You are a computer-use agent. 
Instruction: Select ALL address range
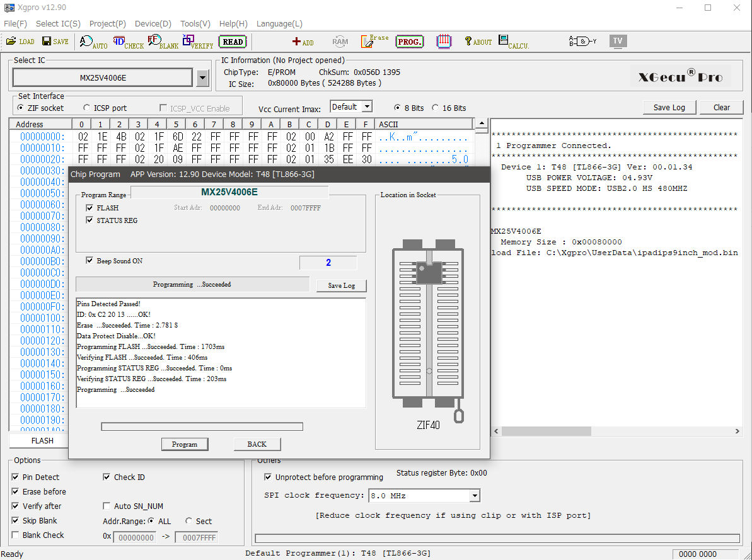pos(151,521)
